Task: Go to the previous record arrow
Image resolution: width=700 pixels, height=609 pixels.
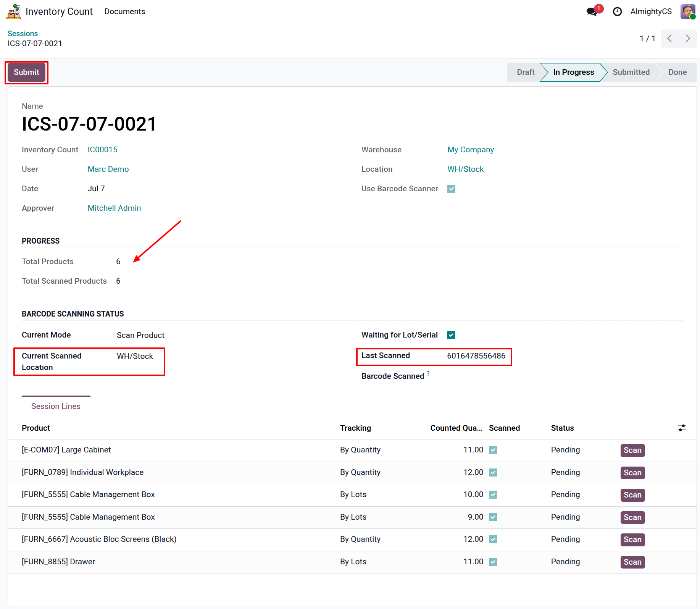Action: pyautogui.click(x=669, y=39)
